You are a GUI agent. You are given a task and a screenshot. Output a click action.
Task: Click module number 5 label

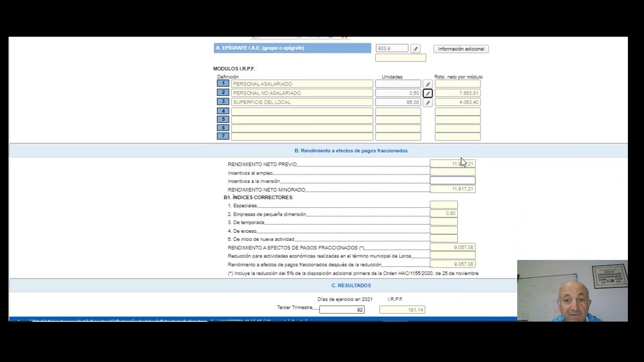223,119
